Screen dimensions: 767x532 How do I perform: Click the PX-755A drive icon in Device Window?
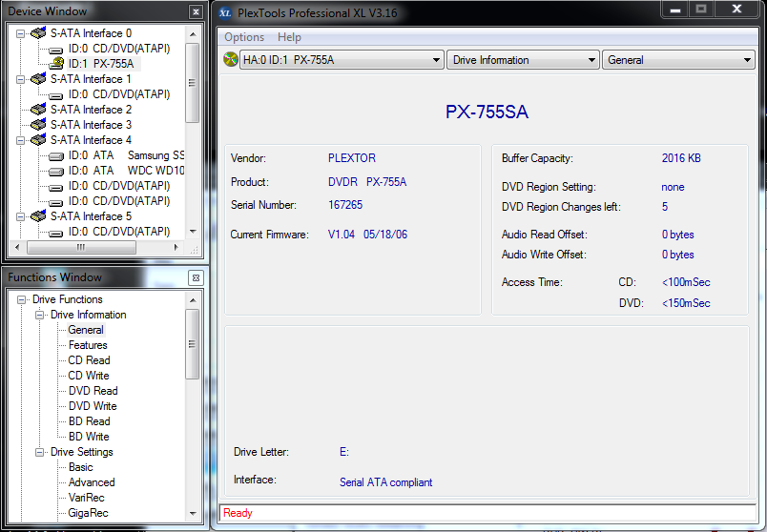(x=56, y=64)
